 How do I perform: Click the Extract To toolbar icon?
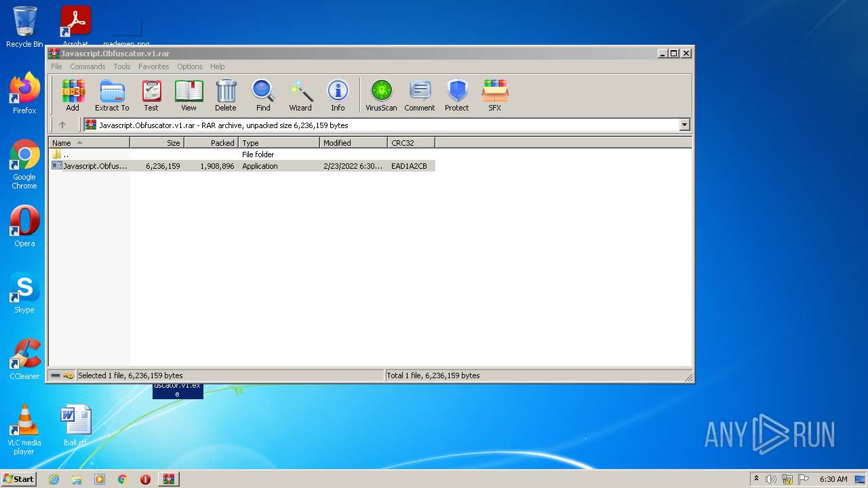pyautogui.click(x=112, y=95)
